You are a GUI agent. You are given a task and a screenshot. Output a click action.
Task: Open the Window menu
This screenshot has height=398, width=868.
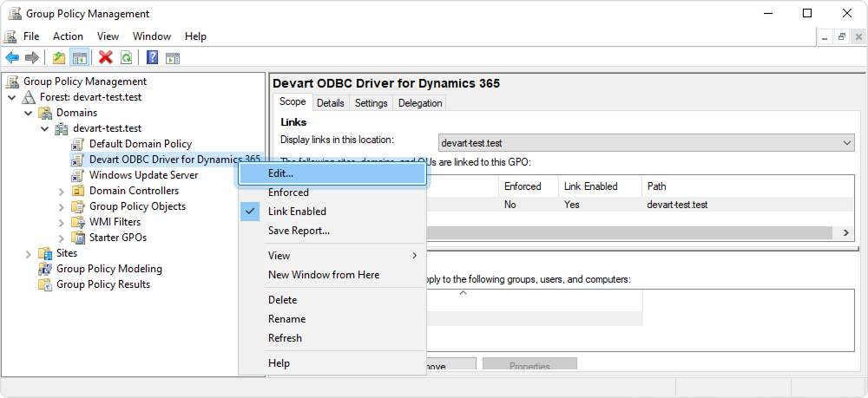tap(152, 36)
